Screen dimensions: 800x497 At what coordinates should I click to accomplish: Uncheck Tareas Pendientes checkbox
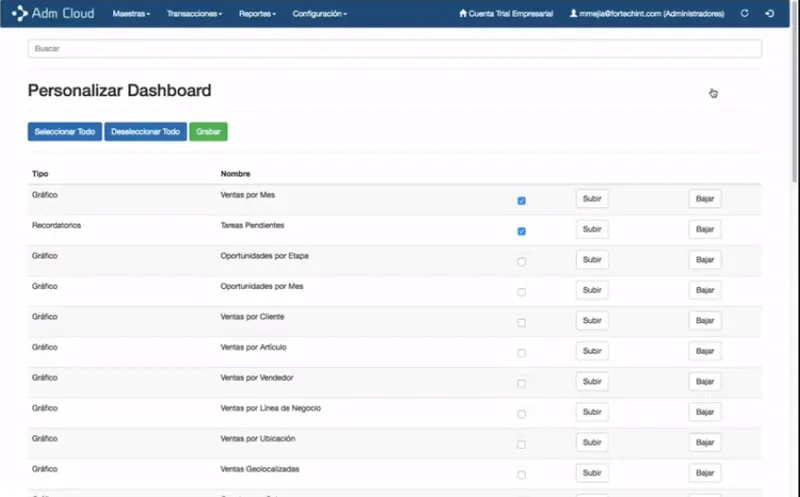click(521, 231)
